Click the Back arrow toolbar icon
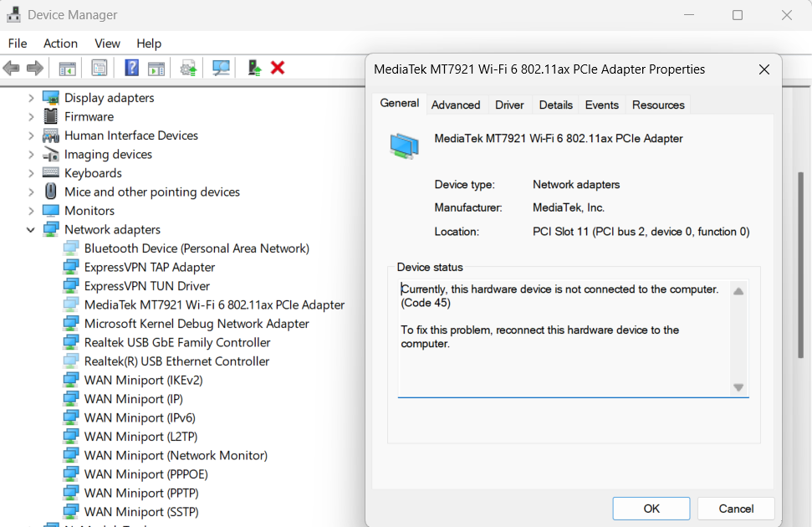 click(x=12, y=68)
